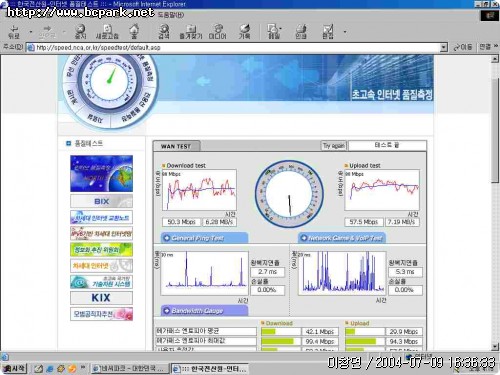Open dropdown arrow next to Edit icon
The width and height of the screenshot is (500, 375).
345,32
